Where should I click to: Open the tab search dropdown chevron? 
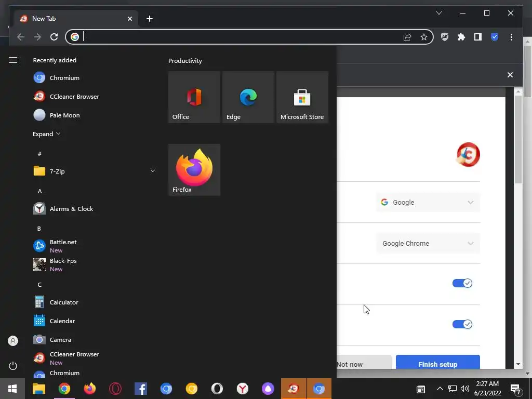pos(438,13)
